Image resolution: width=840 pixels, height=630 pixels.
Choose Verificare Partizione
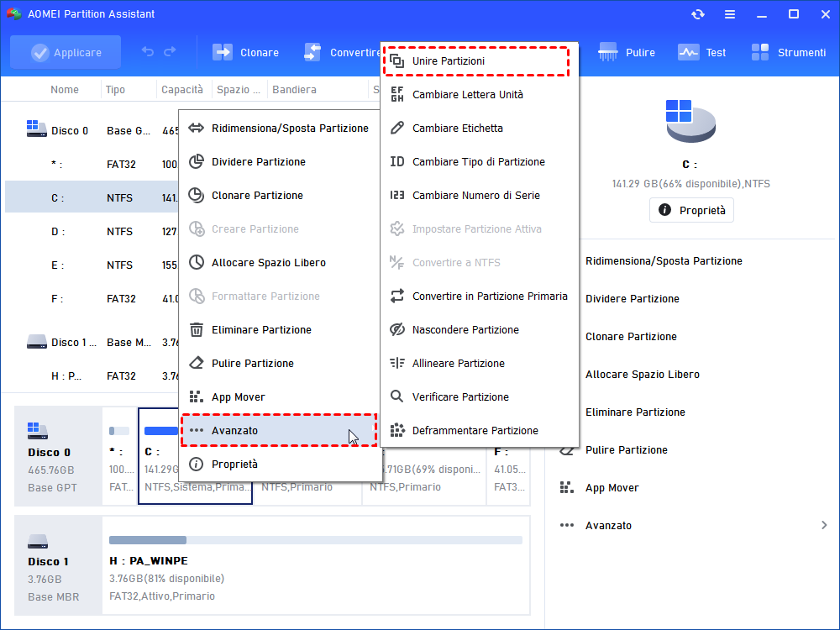pyautogui.click(x=480, y=397)
